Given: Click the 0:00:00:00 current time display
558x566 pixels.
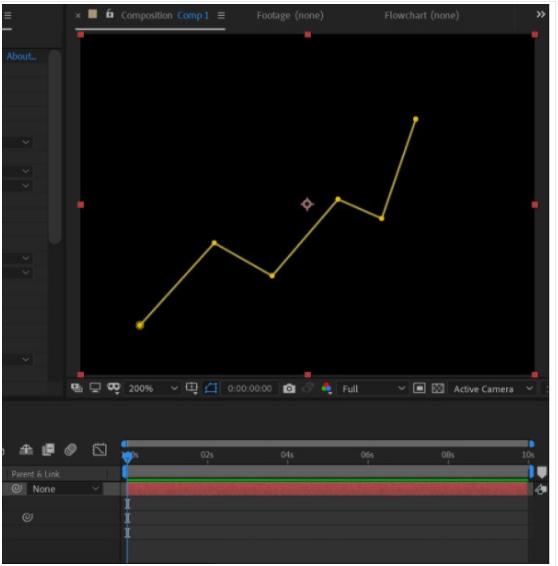Looking at the screenshot, I should point(250,388).
